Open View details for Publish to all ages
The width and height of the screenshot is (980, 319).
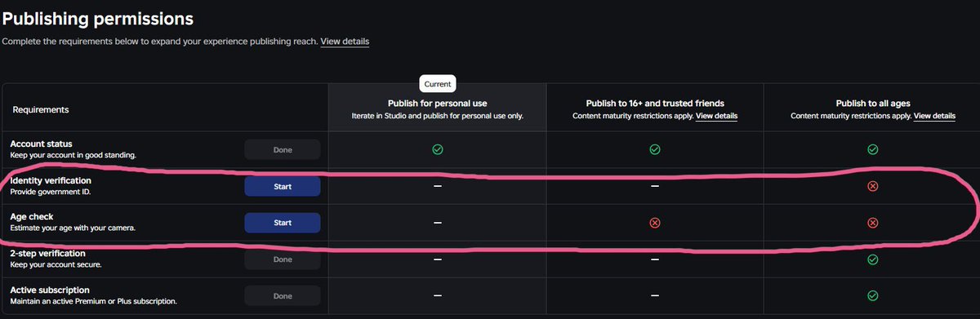coord(934,116)
